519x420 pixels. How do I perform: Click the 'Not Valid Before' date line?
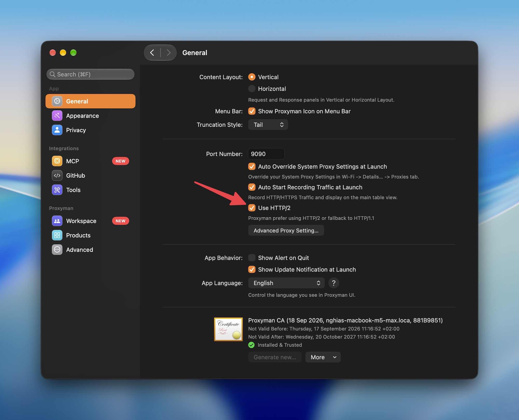pos(324,329)
